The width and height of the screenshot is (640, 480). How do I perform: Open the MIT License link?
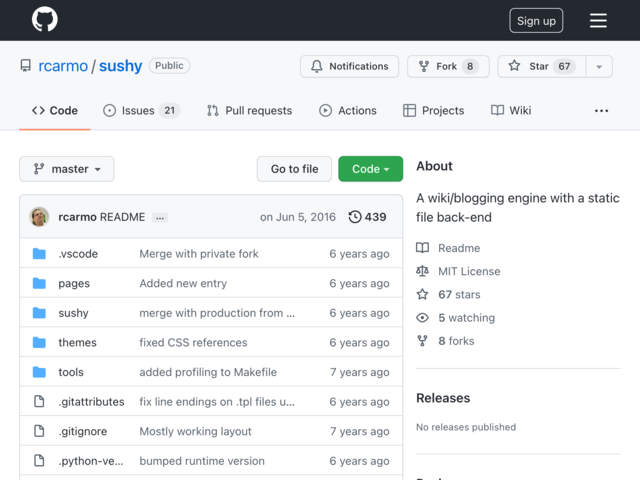coord(469,271)
